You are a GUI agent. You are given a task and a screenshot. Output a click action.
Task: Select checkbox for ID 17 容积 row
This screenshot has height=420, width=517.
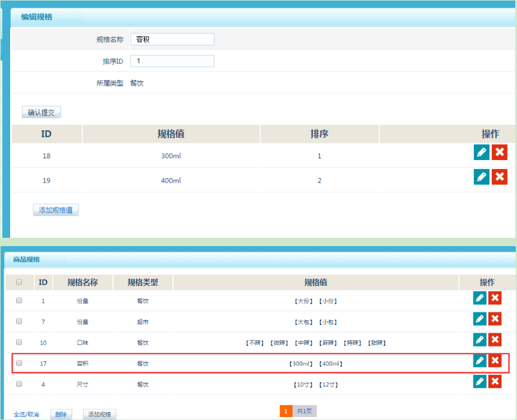tap(19, 363)
